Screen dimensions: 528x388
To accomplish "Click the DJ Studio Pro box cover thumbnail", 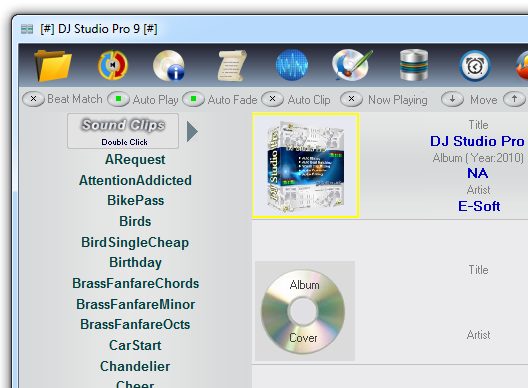I will click(x=305, y=165).
